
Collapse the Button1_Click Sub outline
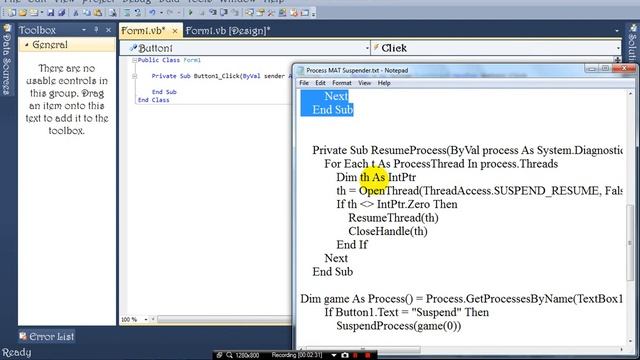coord(134,76)
